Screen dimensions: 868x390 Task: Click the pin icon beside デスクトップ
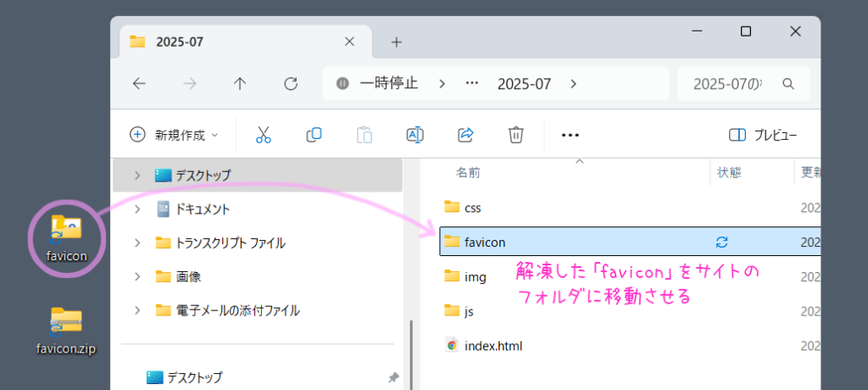tap(393, 378)
